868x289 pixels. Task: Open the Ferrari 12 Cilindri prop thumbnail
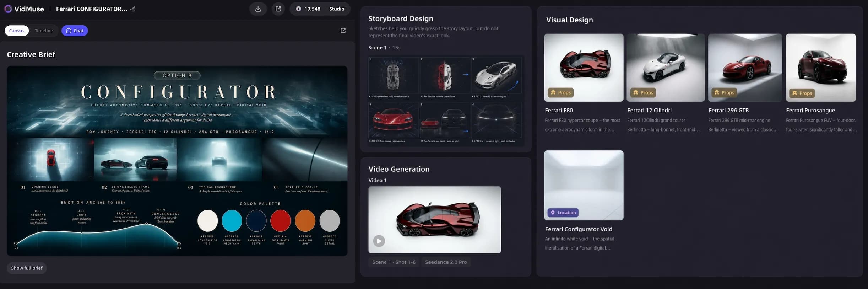tap(666, 68)
